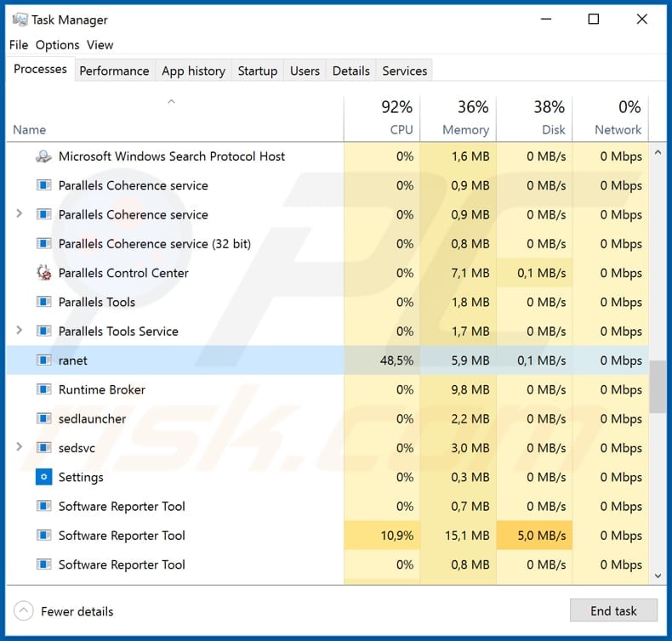Click the Task Manager title bar icon
The image size is (672, 641).
coord(20,20)
